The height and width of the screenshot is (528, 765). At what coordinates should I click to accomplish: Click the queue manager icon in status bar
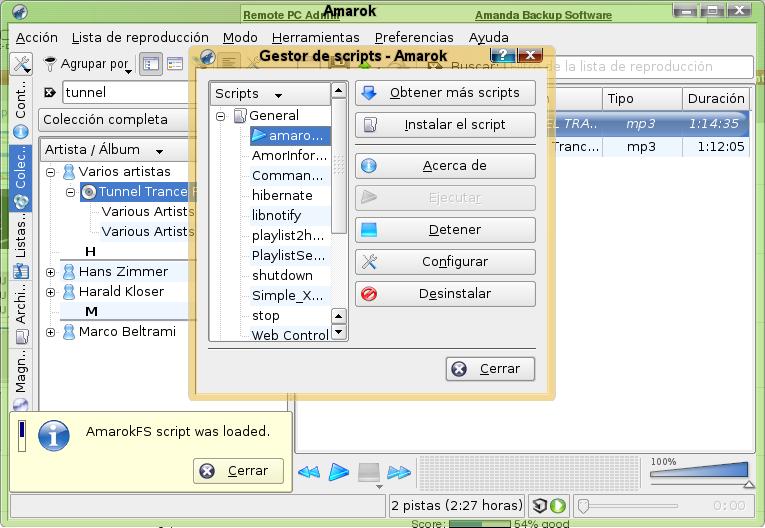539,506
